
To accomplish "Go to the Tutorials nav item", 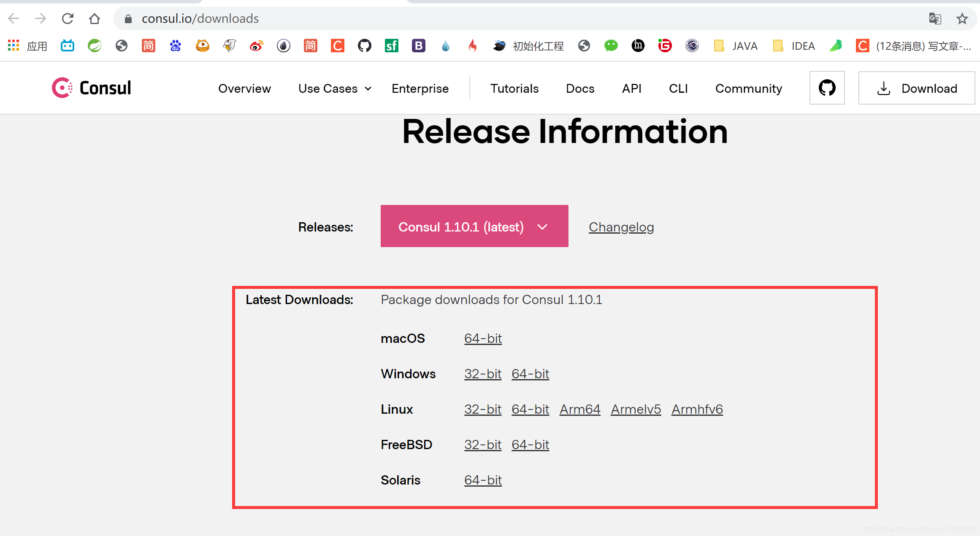I will [514, 89].
